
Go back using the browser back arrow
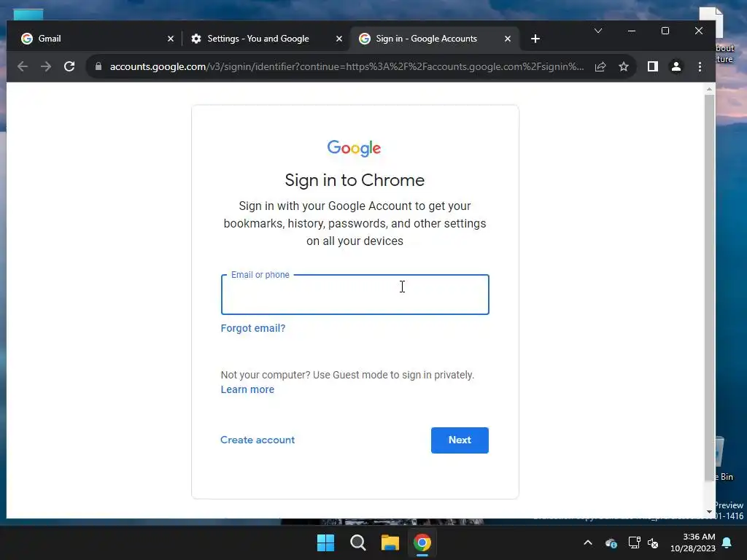coord(23,66)
